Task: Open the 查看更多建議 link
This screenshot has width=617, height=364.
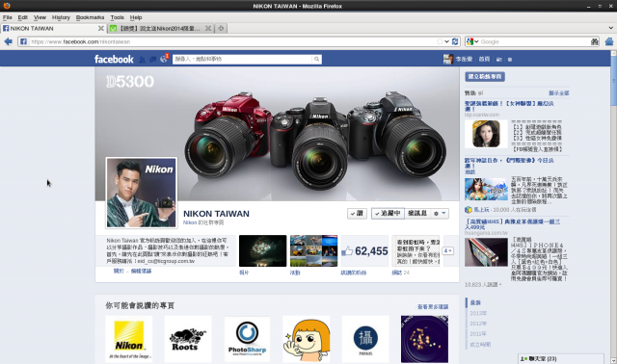Action: click(433, 306)
